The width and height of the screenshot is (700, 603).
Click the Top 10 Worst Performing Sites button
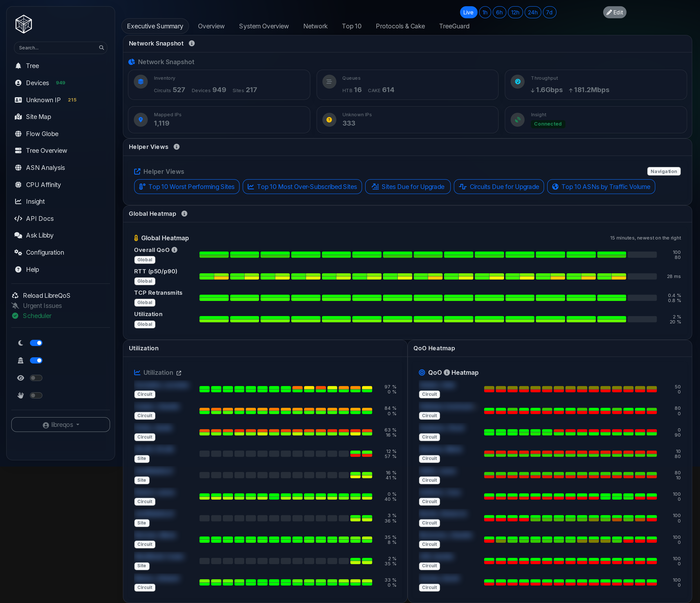point(187,187)
